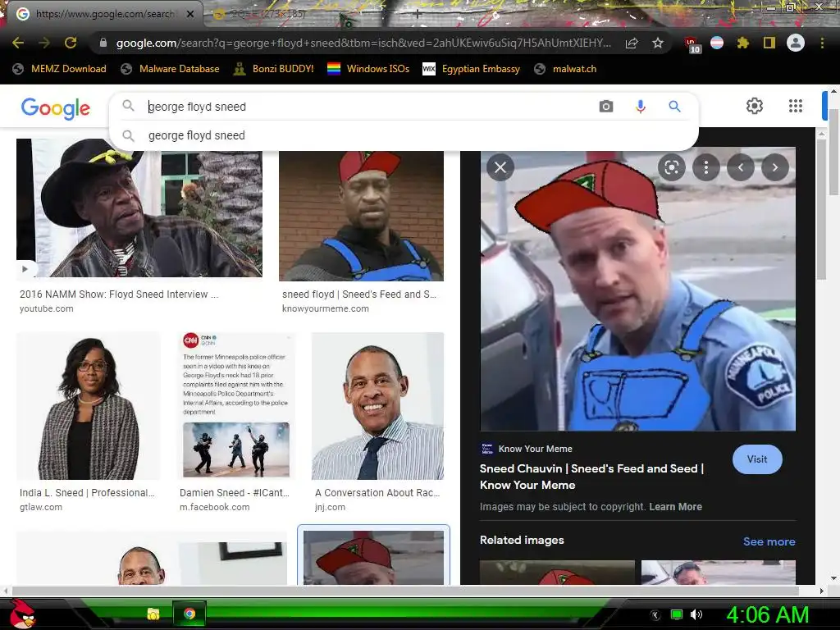Open the MEMZ Download bookmark

[x=59, y=69]
